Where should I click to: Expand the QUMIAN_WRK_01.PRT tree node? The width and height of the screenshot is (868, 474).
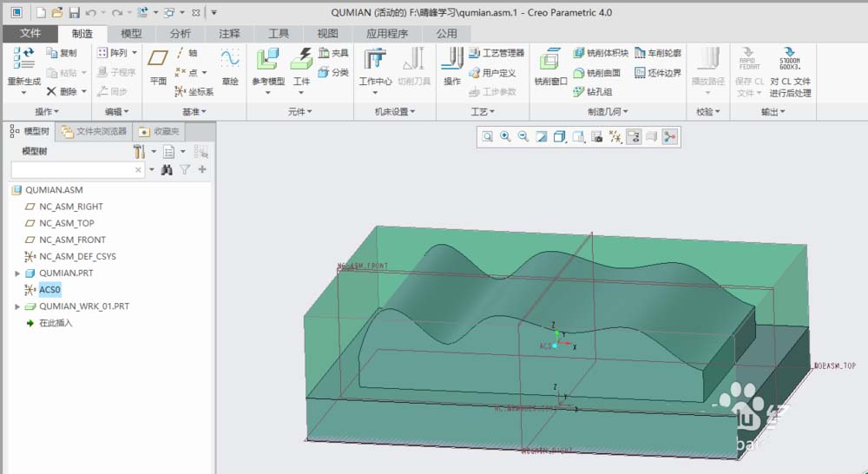coord(17,306)
